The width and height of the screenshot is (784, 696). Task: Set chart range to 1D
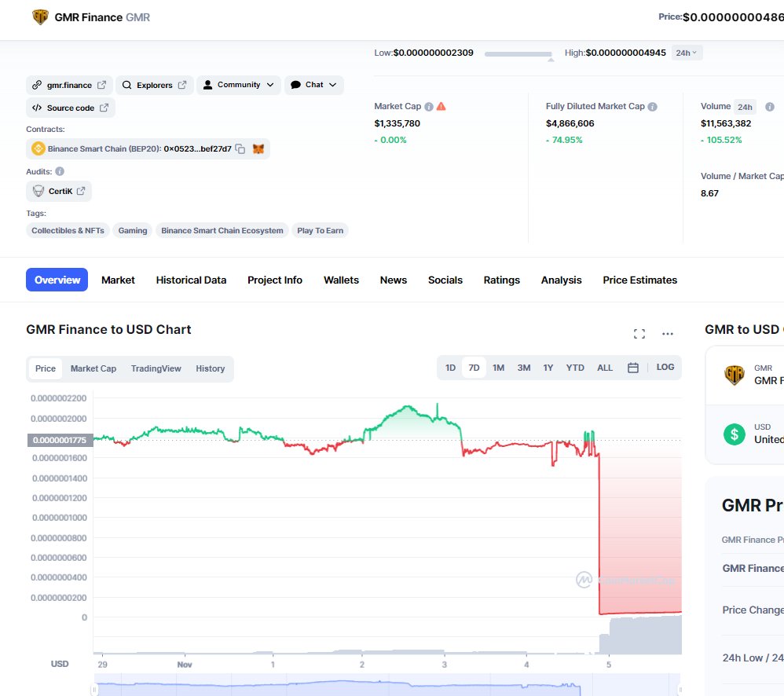450,368
